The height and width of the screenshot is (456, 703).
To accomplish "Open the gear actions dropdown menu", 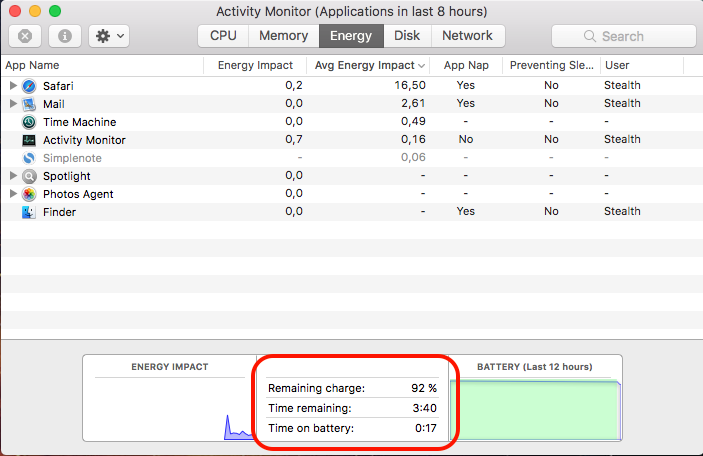I will [x=109, y=36].
